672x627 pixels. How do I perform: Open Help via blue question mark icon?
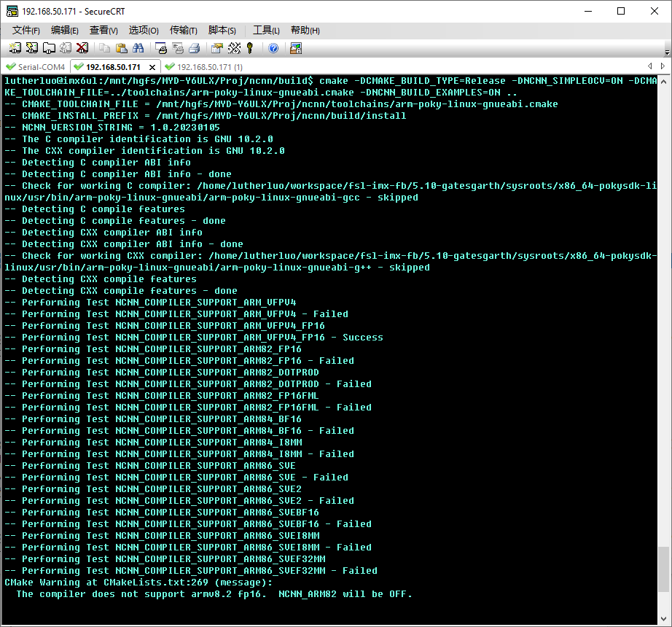[273, 48]
